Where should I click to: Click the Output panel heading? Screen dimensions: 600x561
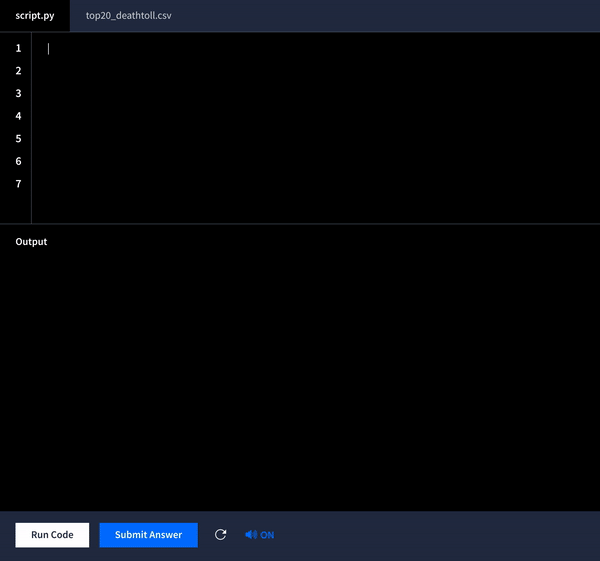coord(31,242)
